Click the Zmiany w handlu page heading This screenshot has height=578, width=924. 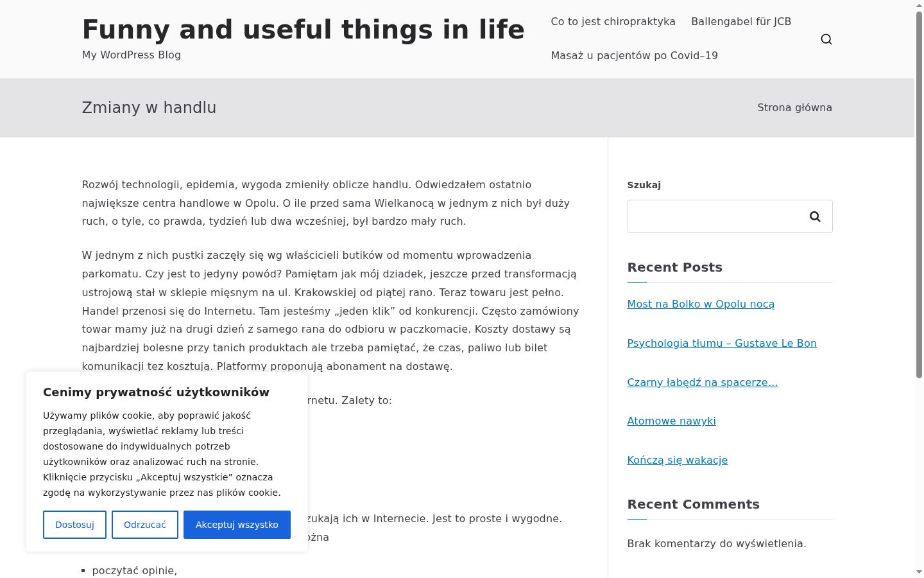[149, 107]
